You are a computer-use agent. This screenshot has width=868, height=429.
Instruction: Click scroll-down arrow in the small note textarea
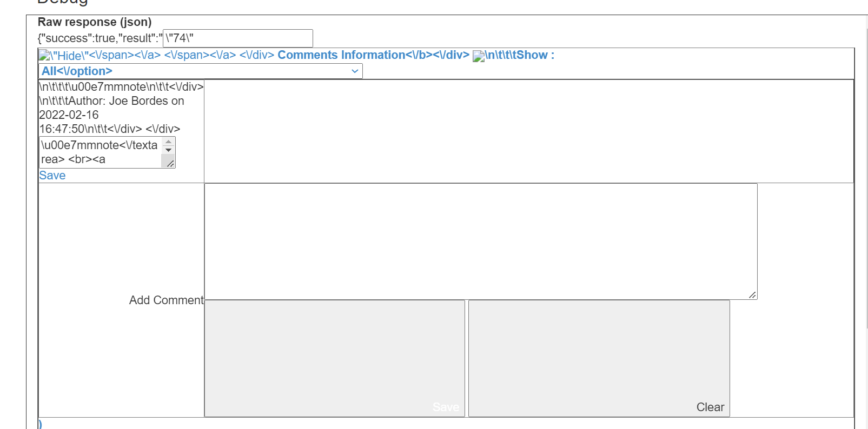pos(168,150)
